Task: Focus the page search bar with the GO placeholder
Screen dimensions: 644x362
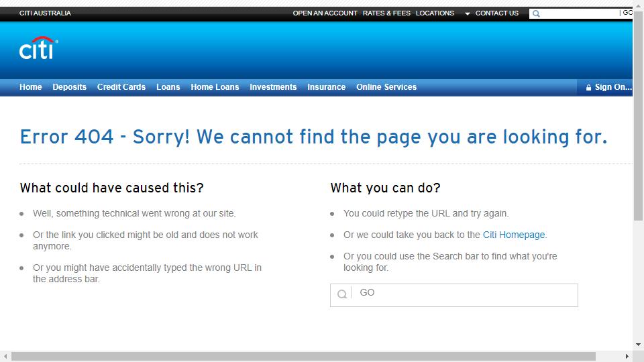Action: pos(454,295)
